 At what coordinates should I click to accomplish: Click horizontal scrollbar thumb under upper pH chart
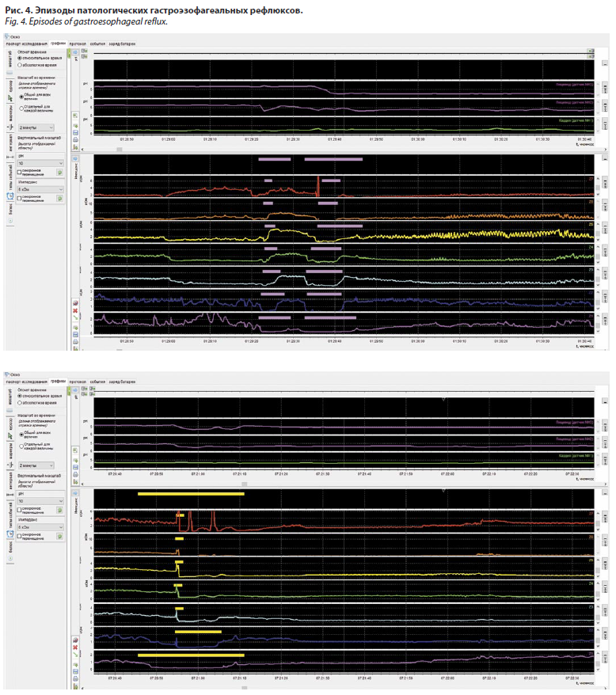[x=120, y=149]
